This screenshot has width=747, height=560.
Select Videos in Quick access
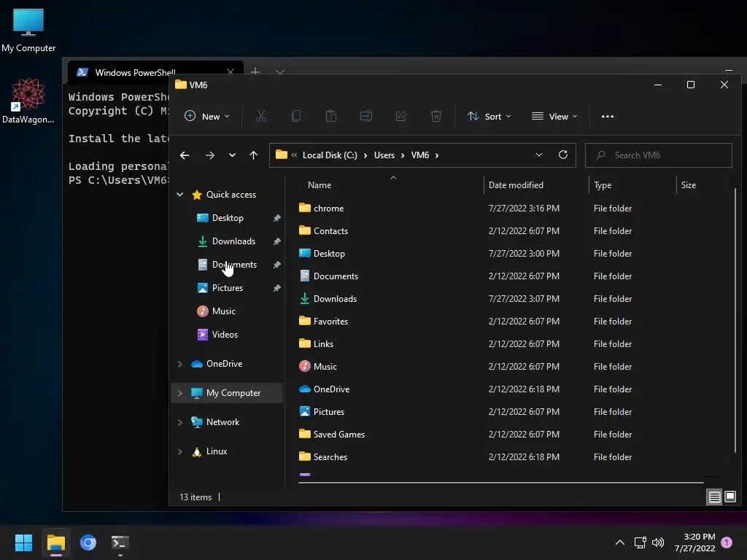coord(225,335)
